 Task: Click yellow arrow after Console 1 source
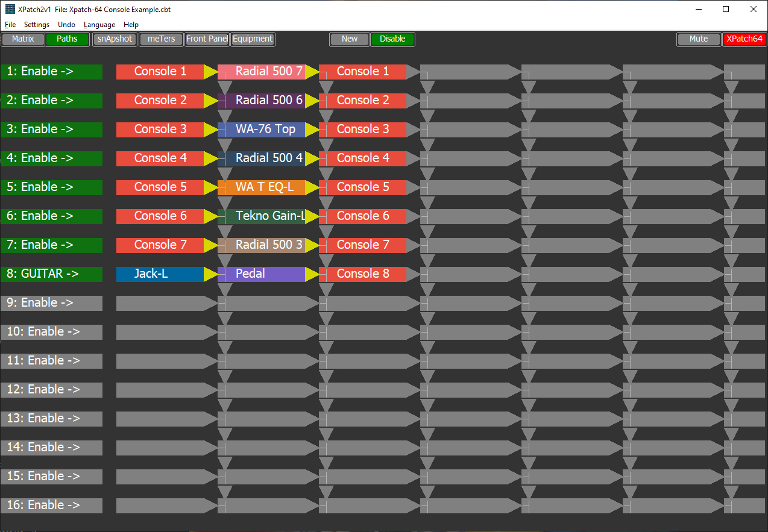210,72
